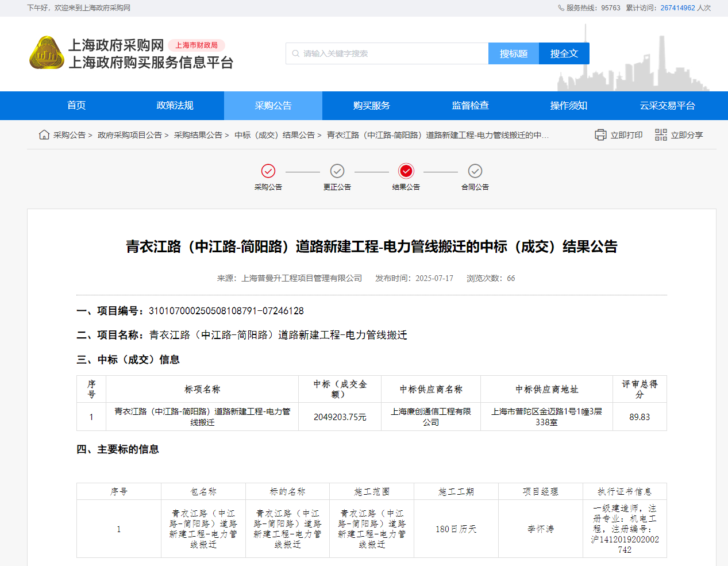Click the QR code share icon
728x566 pixels.
[661, 135]
